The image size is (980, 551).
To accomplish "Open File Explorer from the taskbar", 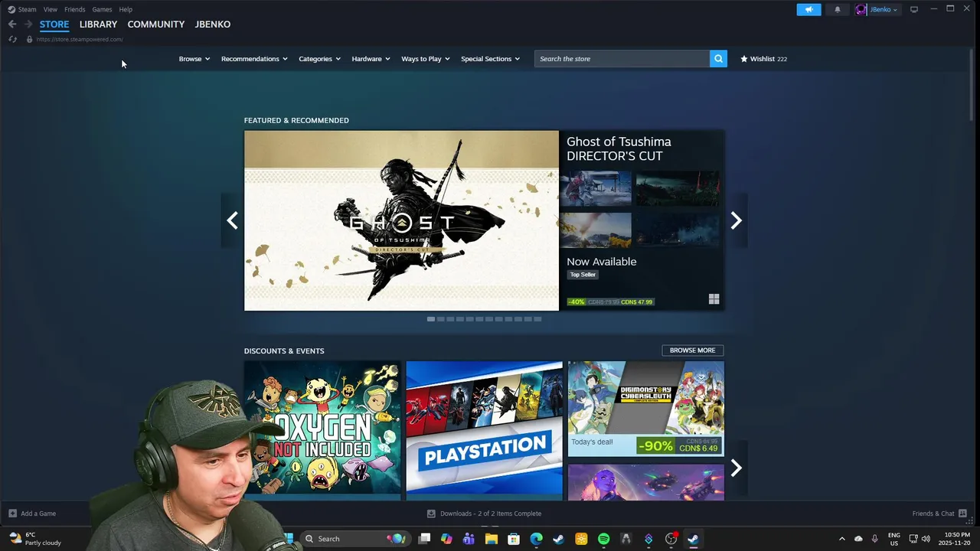I will (492, 539).
